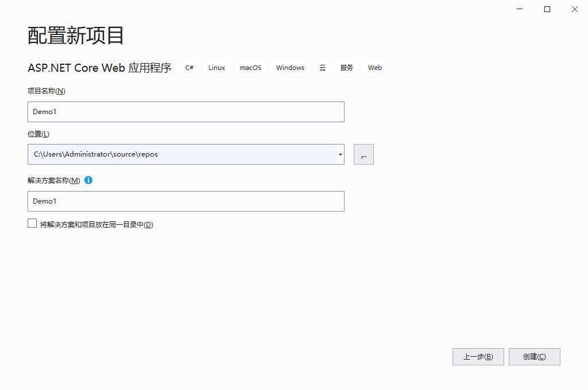Close the 配置新项目 dialog
588x390 pixels.
(574, 9)
